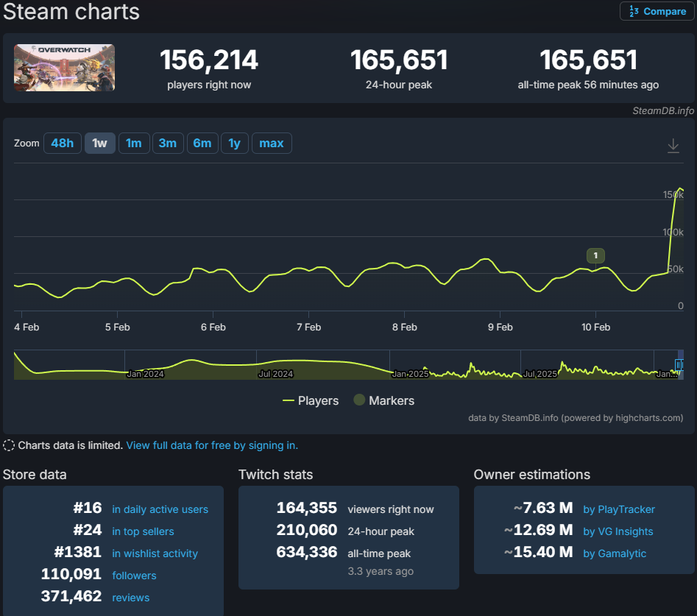Click the 164,355 viewers right now value
Screen dimensions: 697x616
(x=307, y=508)
